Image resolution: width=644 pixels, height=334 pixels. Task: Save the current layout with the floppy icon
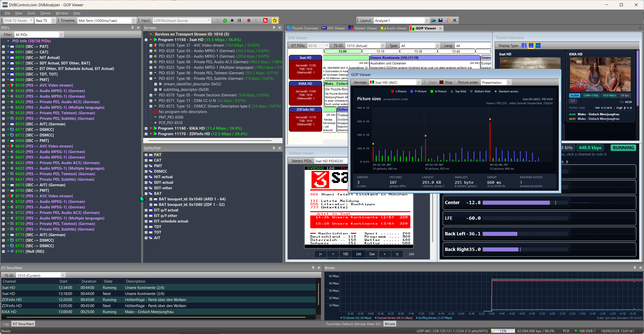441,20
